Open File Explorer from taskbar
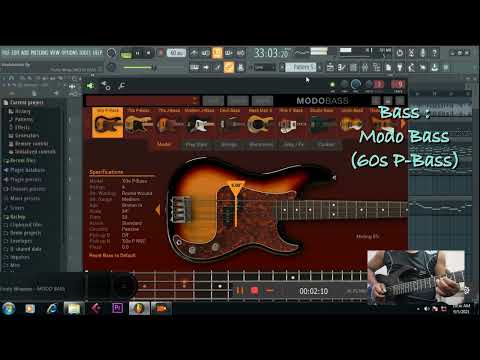This screenshot has width=480, height=360. pyautogui.click(x=74, y=308)
